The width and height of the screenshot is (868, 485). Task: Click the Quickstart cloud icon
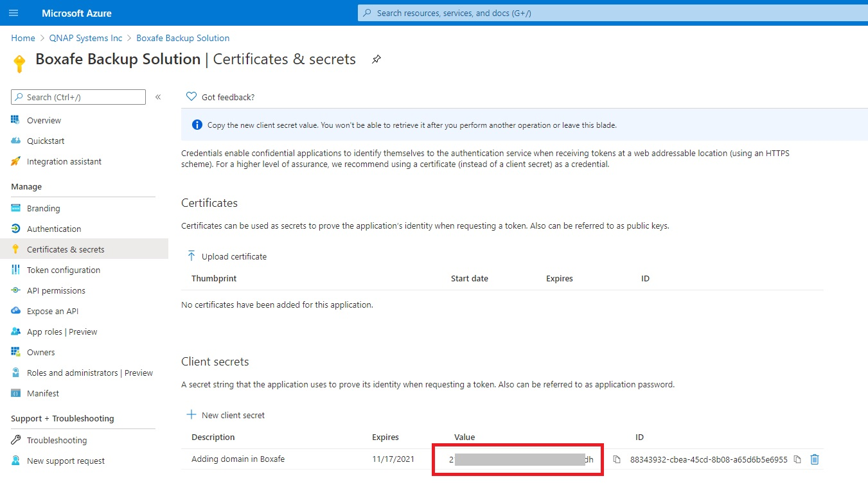point(15,141)
